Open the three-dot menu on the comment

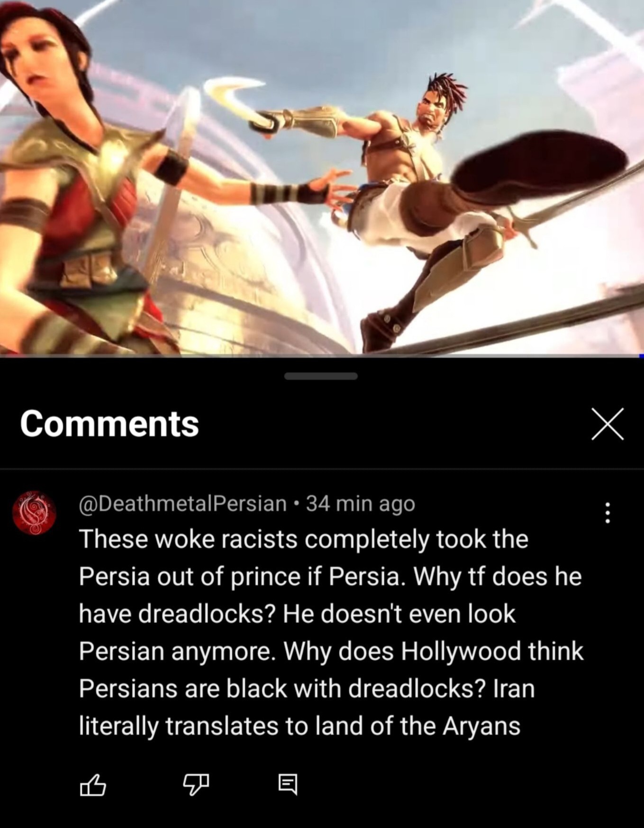[x=608, y=513]
